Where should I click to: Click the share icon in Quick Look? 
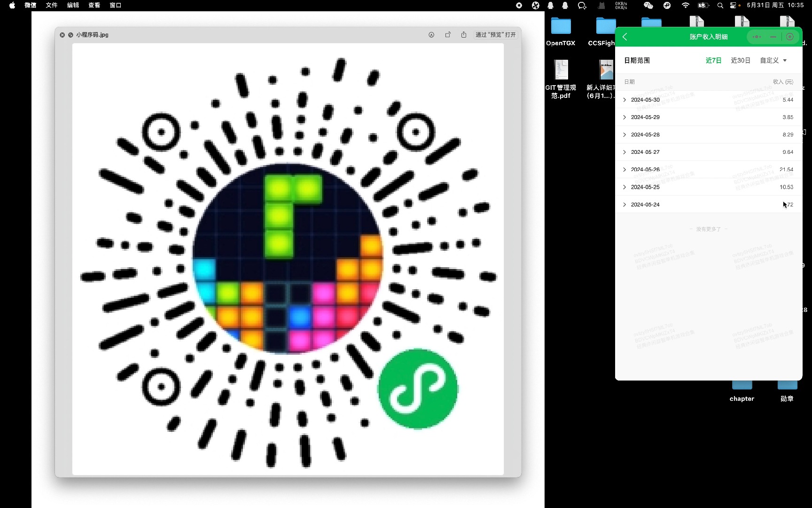(464, 35)
